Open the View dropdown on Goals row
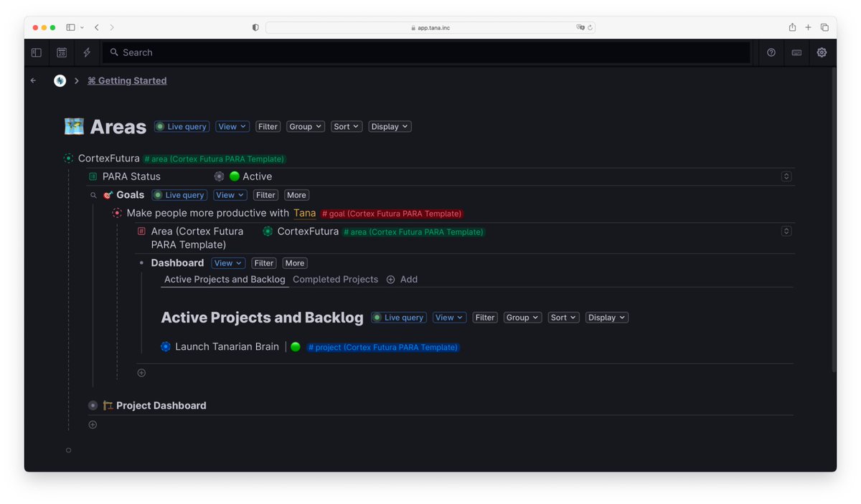The width and height of the screenshot is (861, 504). 230,195
